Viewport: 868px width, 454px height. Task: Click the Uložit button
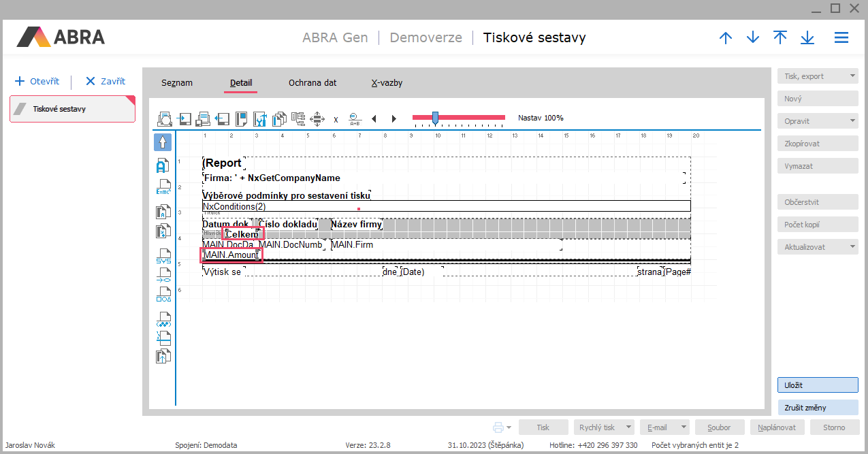tap(818, 385)
